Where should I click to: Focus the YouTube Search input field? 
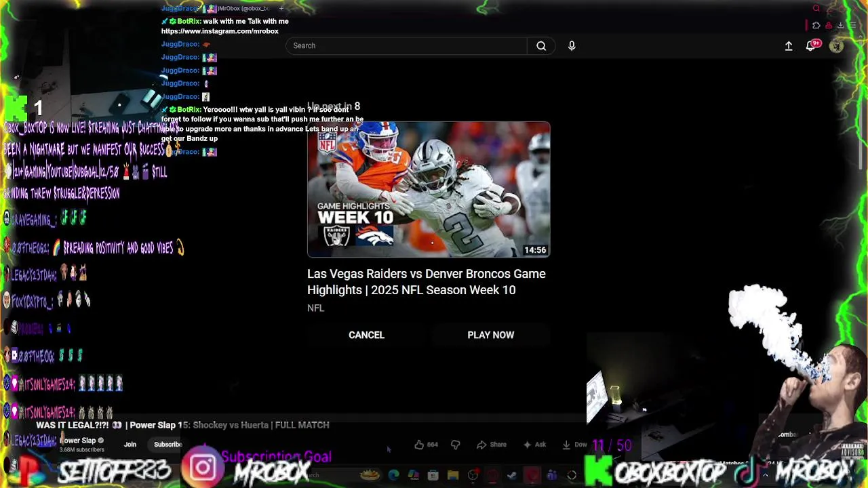407,45
